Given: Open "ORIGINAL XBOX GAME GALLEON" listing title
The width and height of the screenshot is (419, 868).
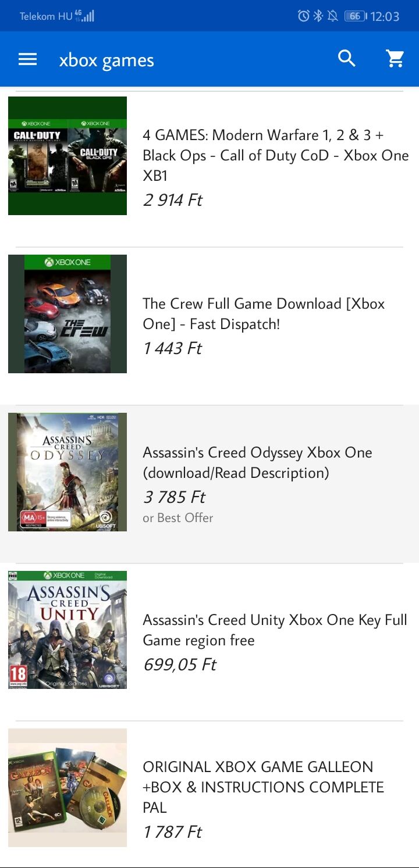Looking at the screenshot, I should pyautogui.click(x=263, y=787).
